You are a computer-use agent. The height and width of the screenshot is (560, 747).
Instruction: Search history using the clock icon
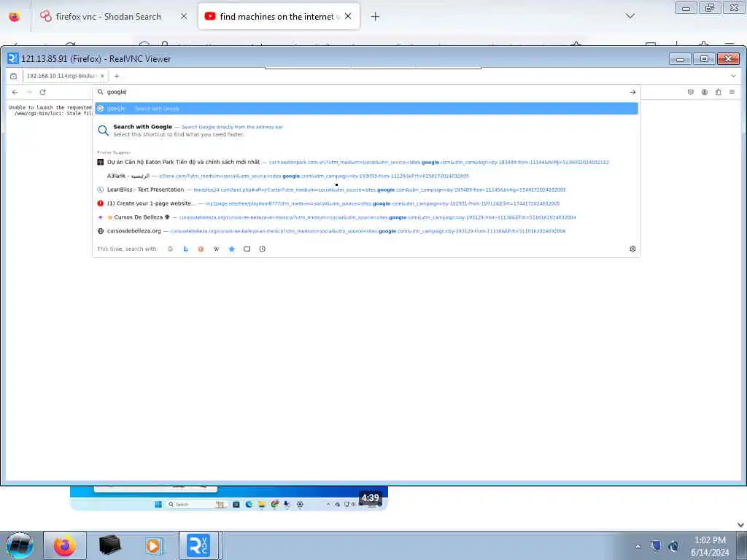[262, 249]
